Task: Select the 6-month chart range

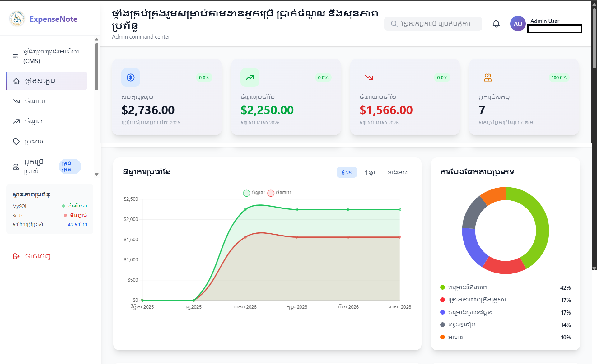Action: (347, 172)
